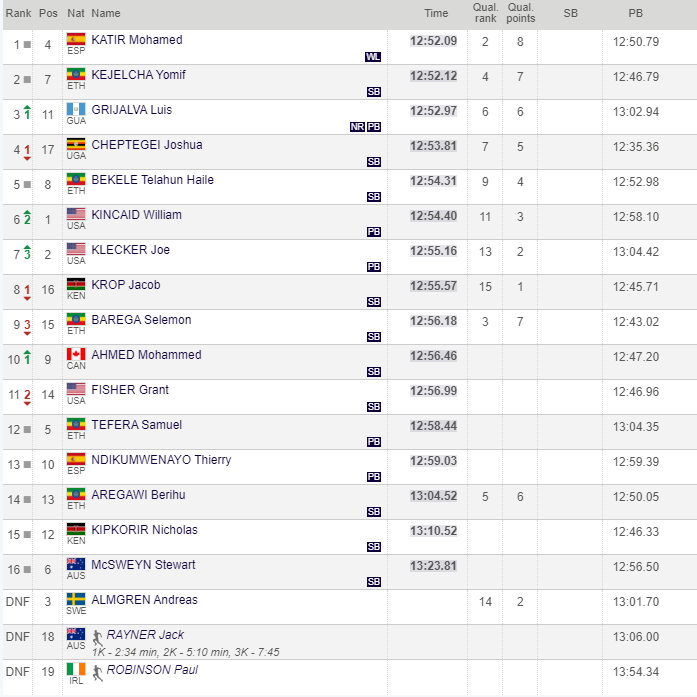697x697 pixels.
Task: Click the NR badge in GRIJALVA Luis's row
Action: [357, 127]
